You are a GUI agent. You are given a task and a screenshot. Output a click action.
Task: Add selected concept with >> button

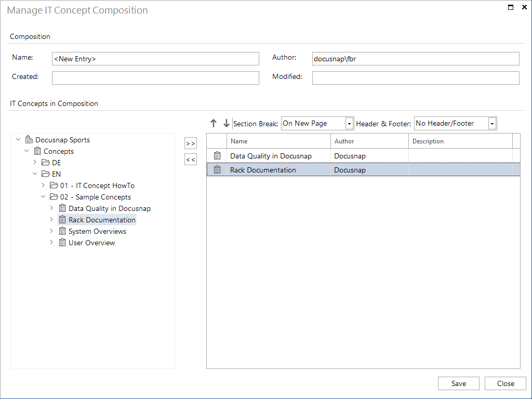pyautogui.click(x=191, y=143)
